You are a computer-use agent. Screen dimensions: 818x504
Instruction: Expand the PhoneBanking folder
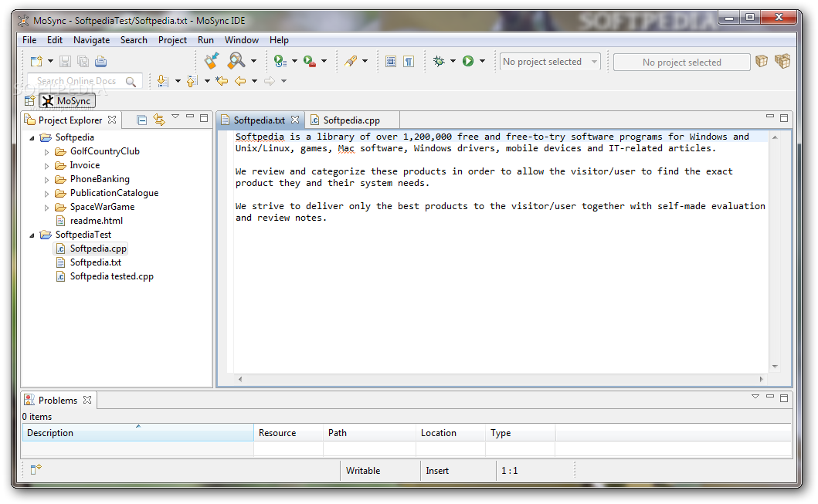[46, 180]
